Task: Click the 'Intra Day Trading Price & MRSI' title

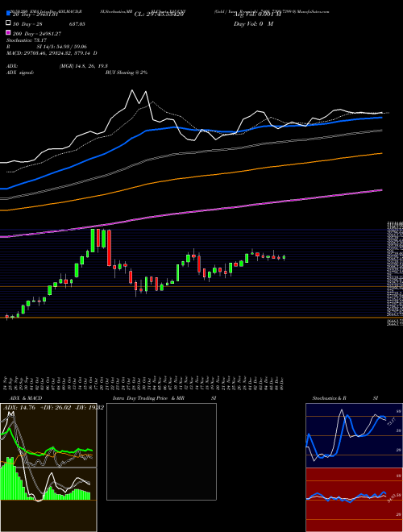Action: pyautogui.click(x=164, y=398)
